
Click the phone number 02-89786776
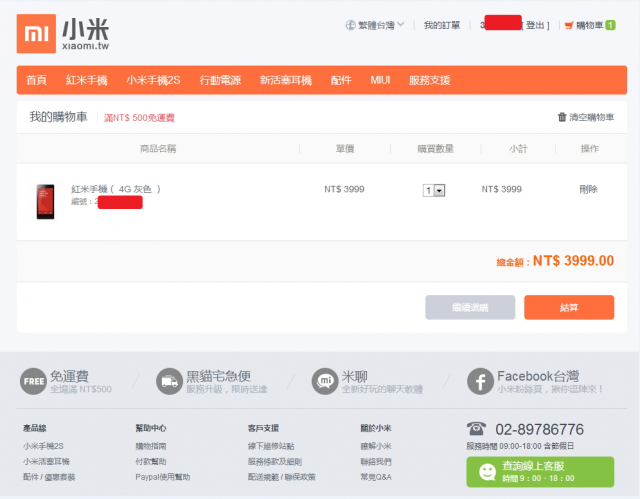coord(540,429)
